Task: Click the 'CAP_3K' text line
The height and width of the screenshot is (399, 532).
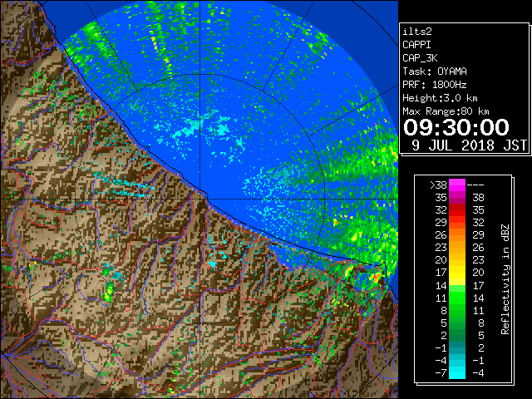Action: coord(420,58)
